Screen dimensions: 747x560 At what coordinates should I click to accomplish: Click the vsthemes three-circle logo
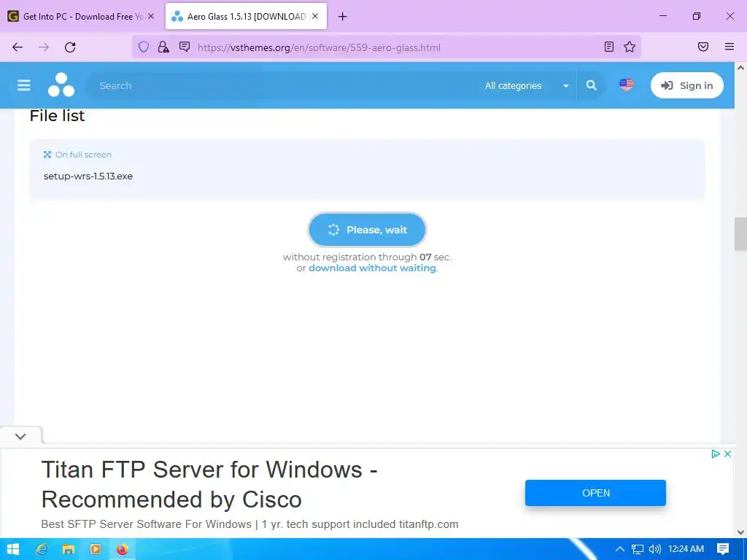pos(61,85)
